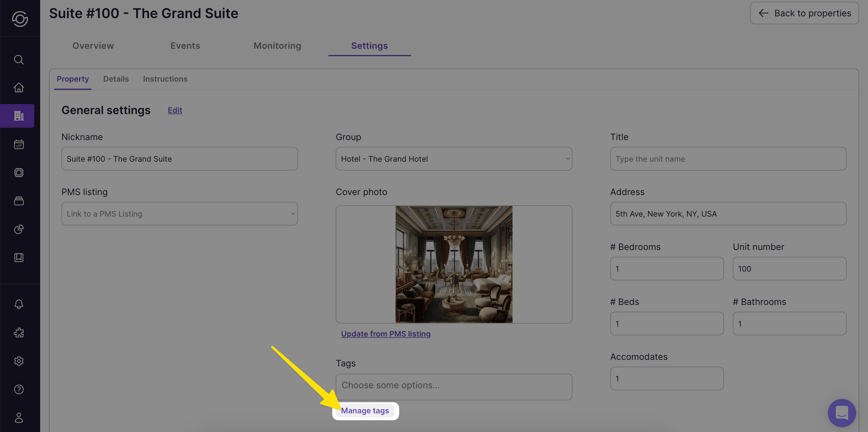Open the user profile icon
868x432 pixels.
click(19, 418)
